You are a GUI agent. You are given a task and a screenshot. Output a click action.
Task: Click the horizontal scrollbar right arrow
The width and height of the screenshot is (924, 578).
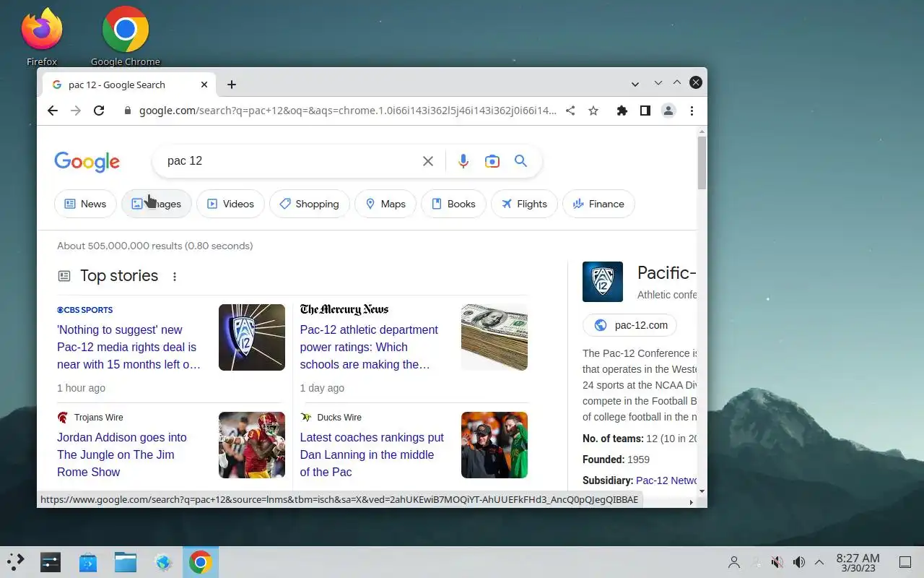tap(691, 501)
